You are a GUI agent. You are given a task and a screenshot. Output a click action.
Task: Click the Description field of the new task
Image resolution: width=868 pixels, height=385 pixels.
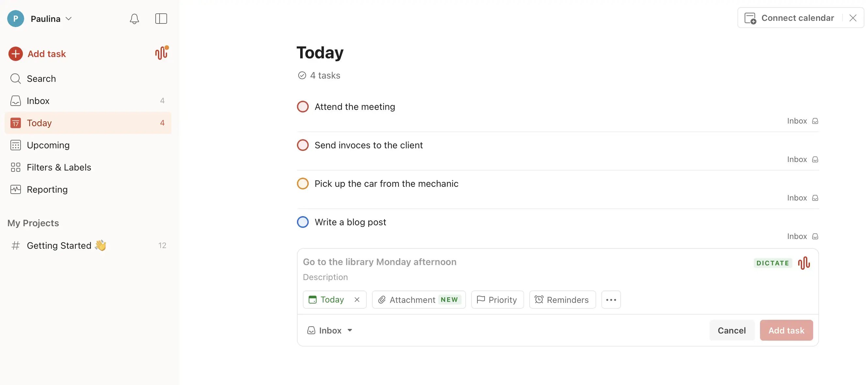pyautogui.click(x=325, y=277)
